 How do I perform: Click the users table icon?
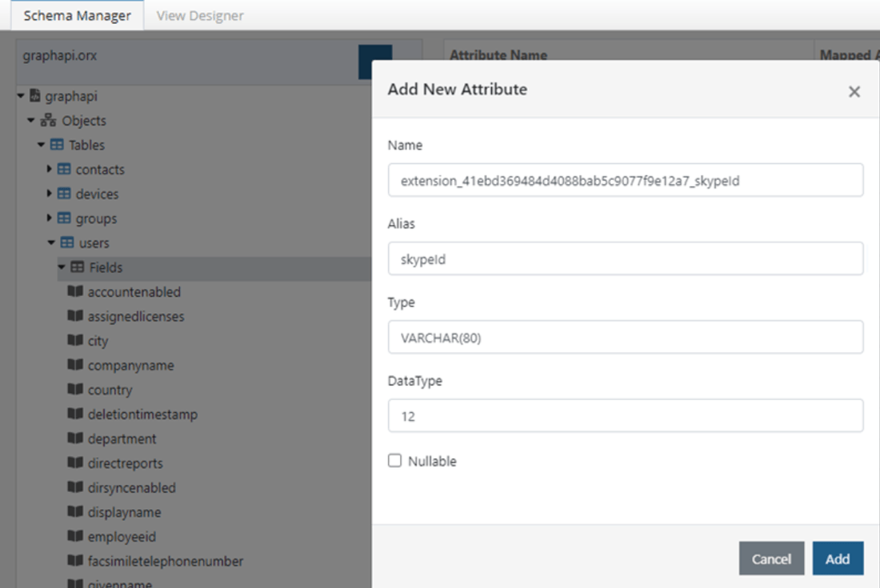point(66,242)
